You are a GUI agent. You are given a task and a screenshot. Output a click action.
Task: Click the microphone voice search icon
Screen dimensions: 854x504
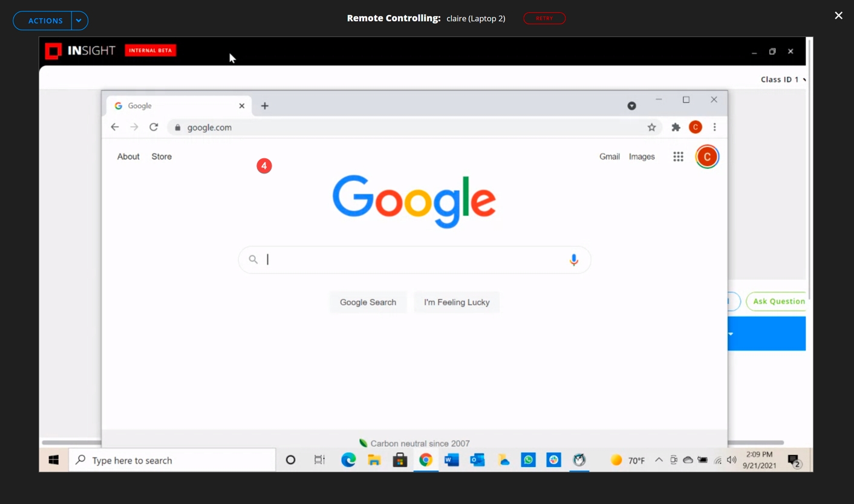tap(573, 260)
